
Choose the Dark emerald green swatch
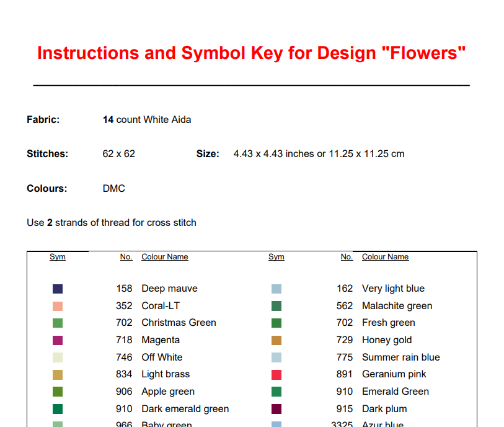point(58,409)
